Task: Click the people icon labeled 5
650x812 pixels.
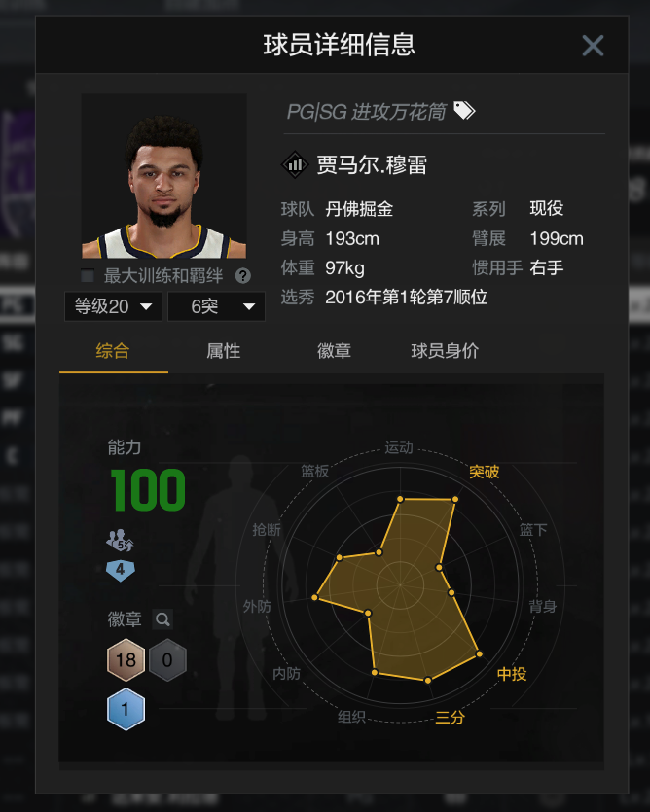Action: (120, 540)
